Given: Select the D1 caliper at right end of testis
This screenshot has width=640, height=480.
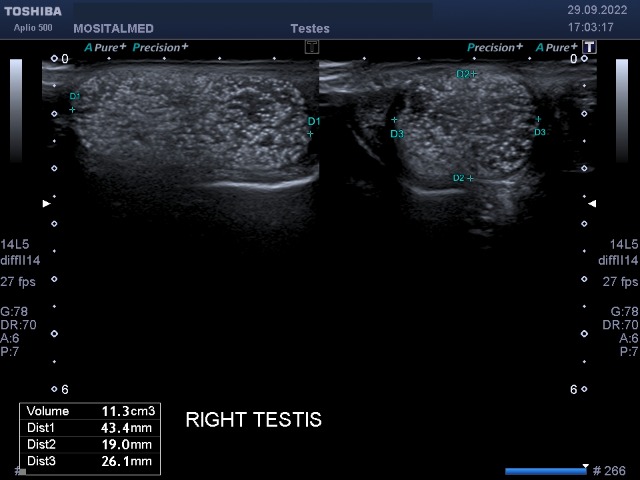Looking at the screenshot, I should (310, 133).
